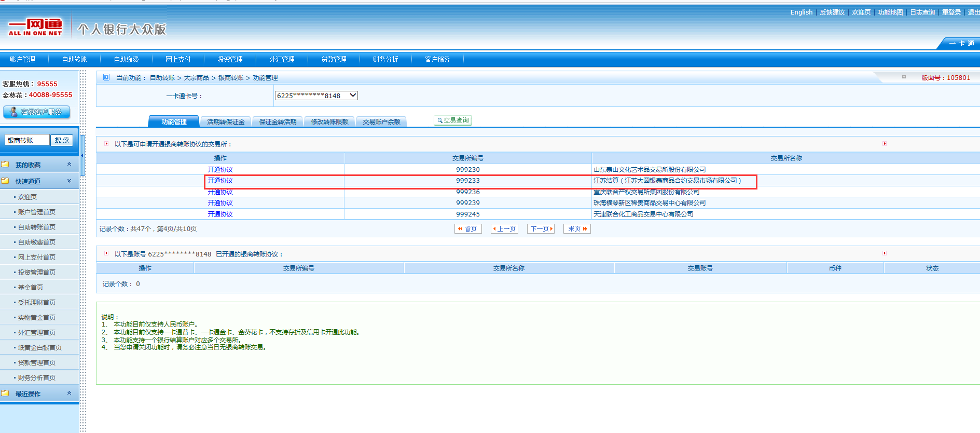The width and height of the screenshot is (980, 433).
Task: Click the 交易查询 search button
Action: (x=453, y=120)
